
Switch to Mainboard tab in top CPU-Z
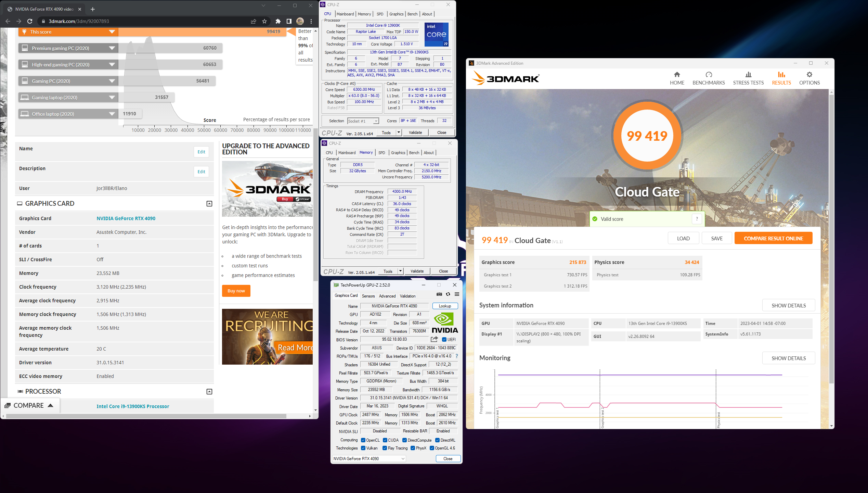345,14
